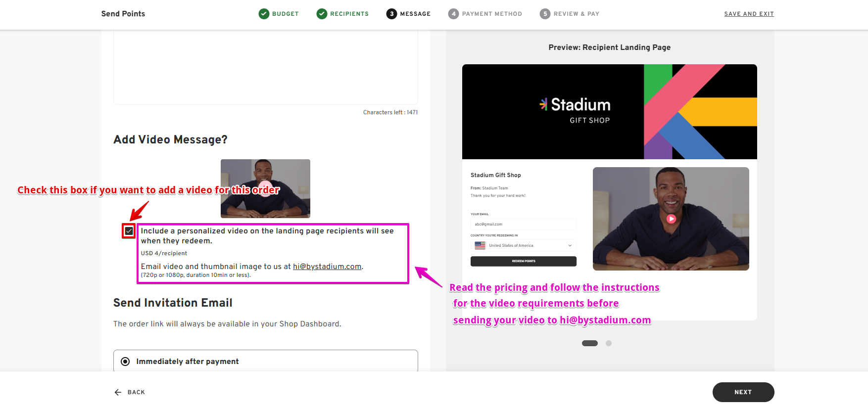868x410 pixels.
Task: Open the Message step label
Action: 415,14
